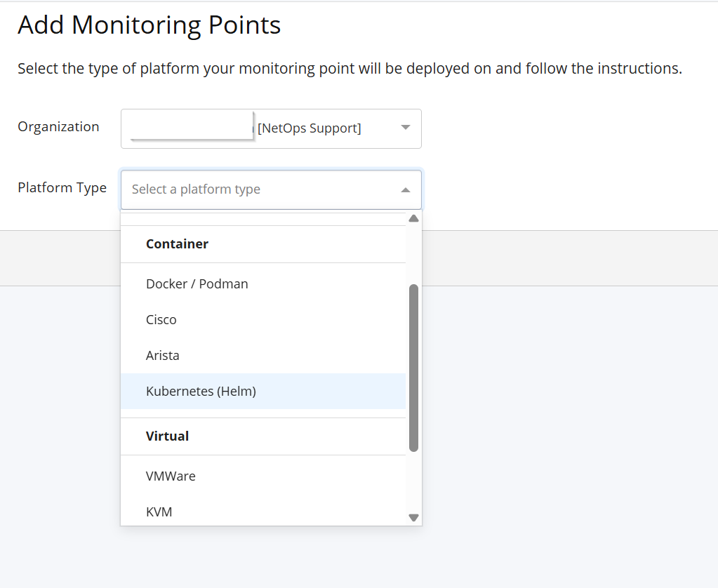Click the Container group header

tap(177, 244)
